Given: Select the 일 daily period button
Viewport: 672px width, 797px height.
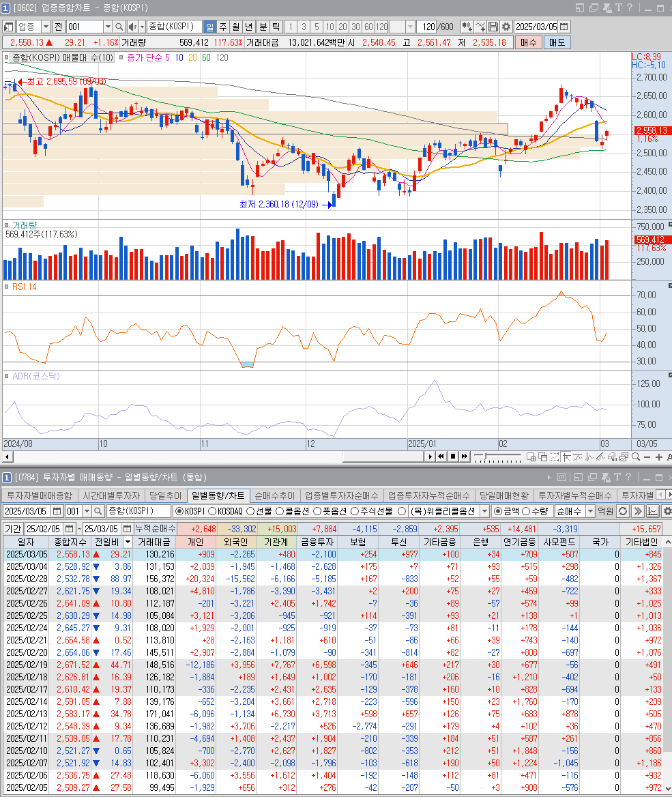Looking at the screenshot, I should tap(209, 27).
